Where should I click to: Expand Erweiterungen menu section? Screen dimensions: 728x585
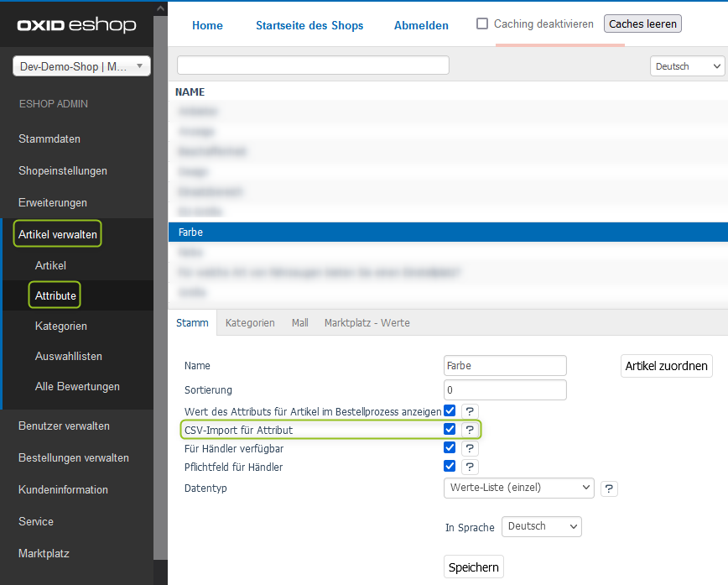click(53, 203)
